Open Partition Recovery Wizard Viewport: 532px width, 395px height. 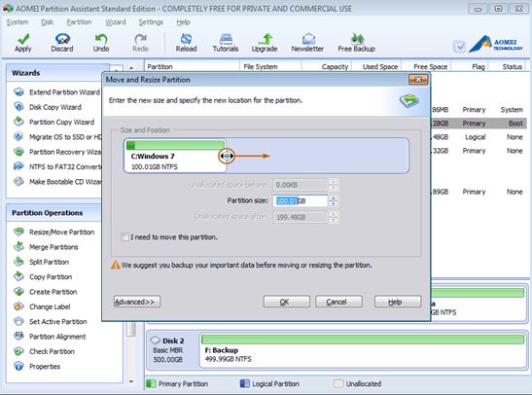pyautogui.click(x=57, y=152)
